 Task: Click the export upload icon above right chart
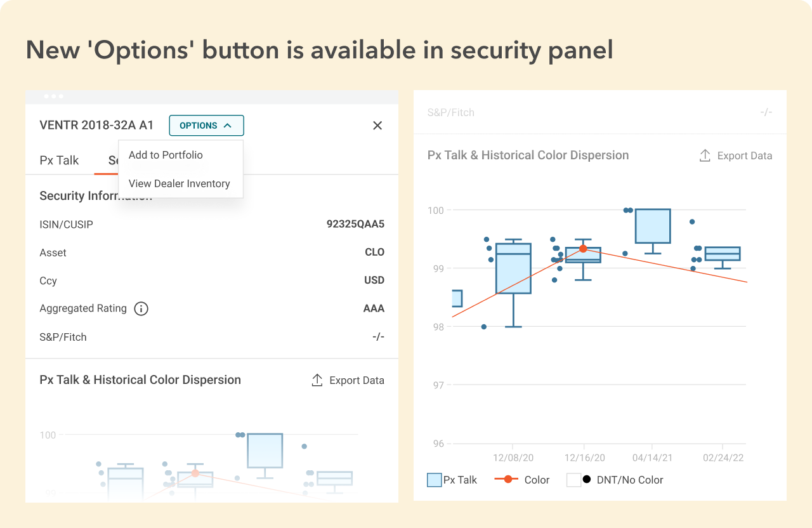tap(705, 155)
